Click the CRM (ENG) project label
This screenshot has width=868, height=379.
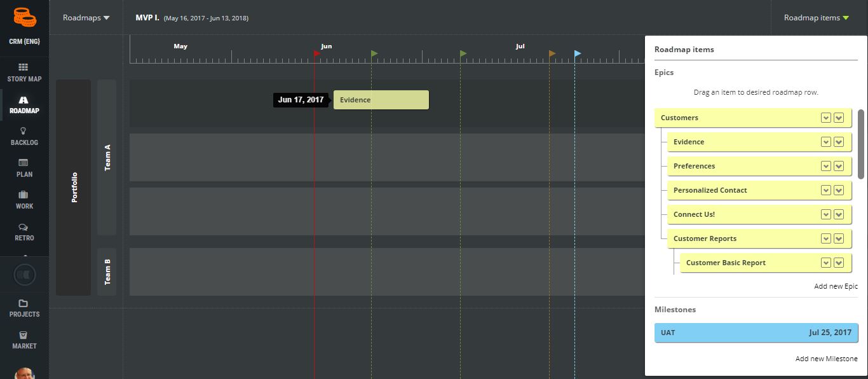pos(24,42)
